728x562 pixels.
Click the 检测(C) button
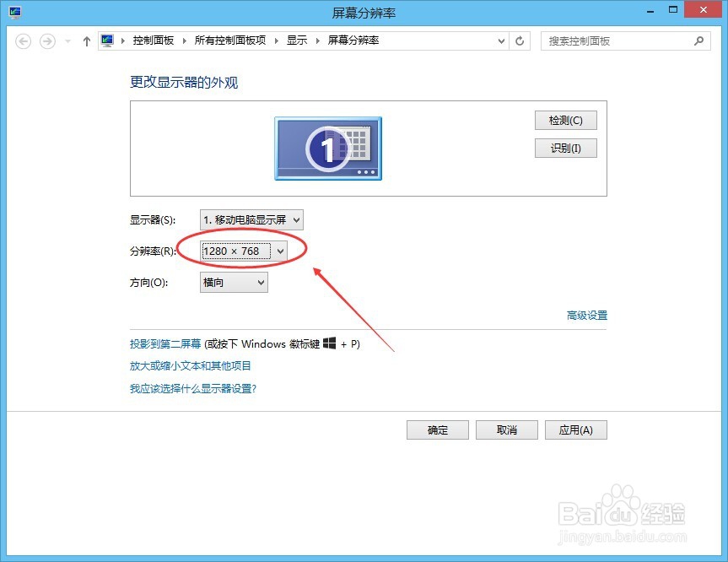[x=565, y=121]
